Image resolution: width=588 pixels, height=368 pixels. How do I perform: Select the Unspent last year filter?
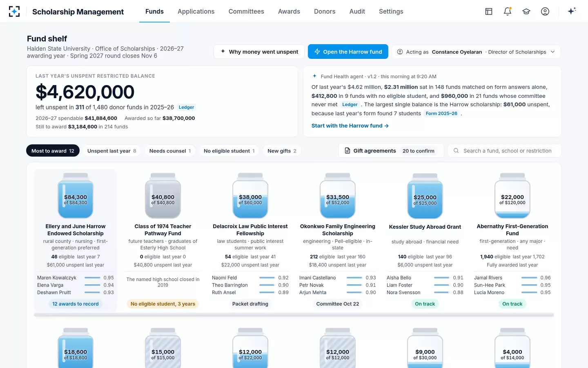111,151
